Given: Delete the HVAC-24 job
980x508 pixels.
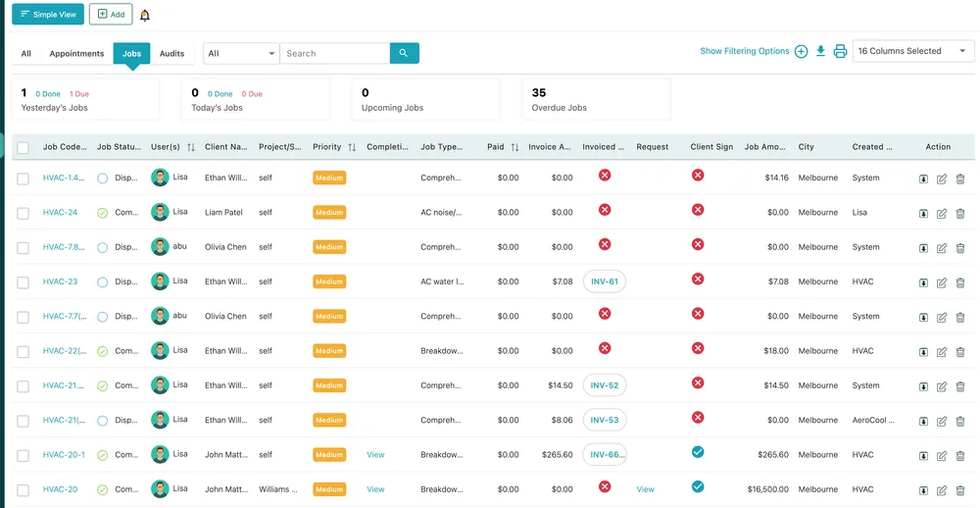Looking at the screenshot, I should tap(960, 214).
